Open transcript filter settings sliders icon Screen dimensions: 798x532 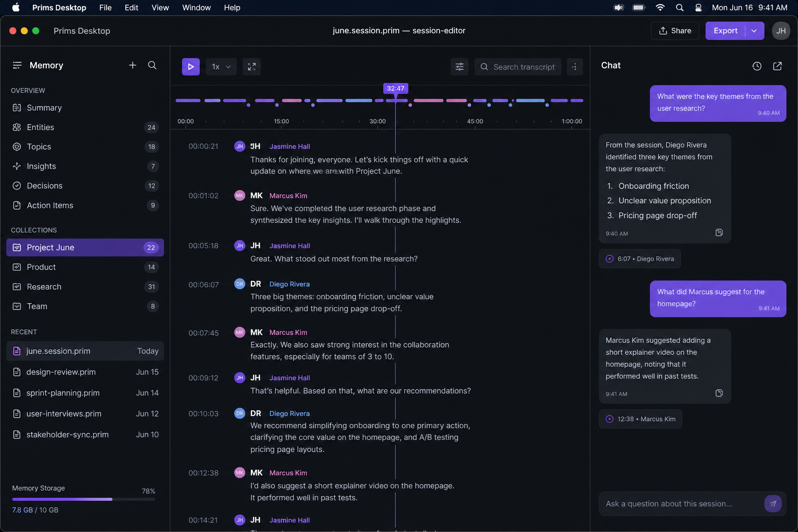pos(460,66)
